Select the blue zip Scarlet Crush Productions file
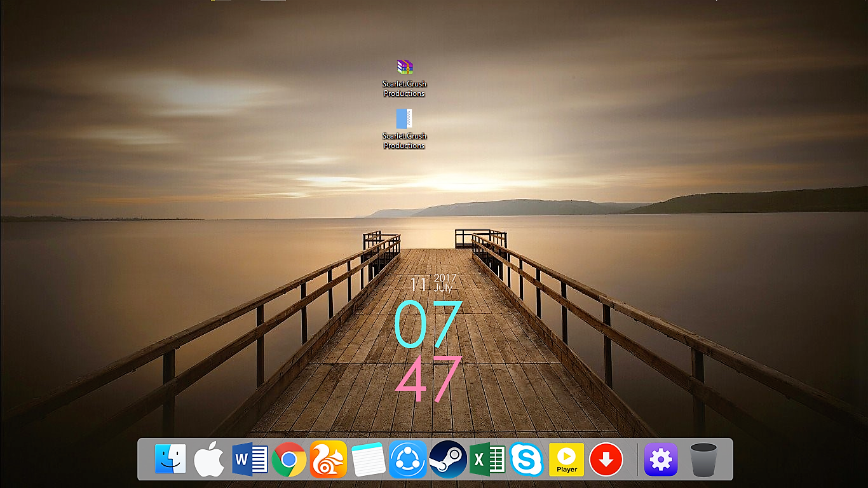The height and width of the screenshot is (488, 868). pyautogui.click(x=405, y=129)
